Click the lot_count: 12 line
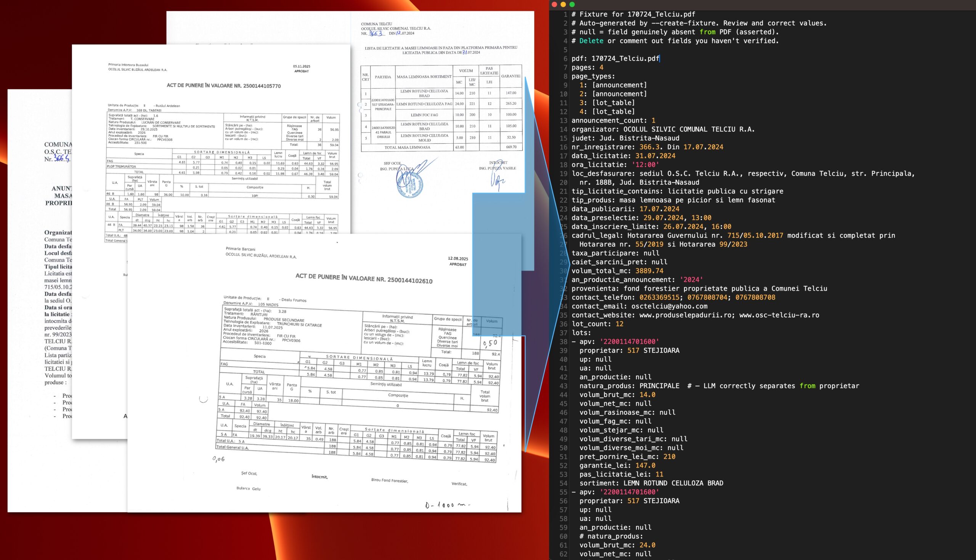 click(597, 324)
